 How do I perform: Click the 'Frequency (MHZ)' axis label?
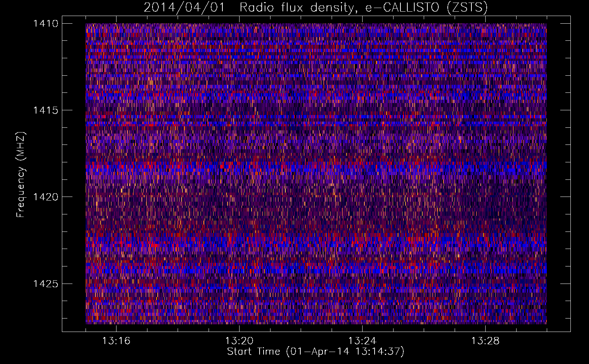[x=21, y=175]
